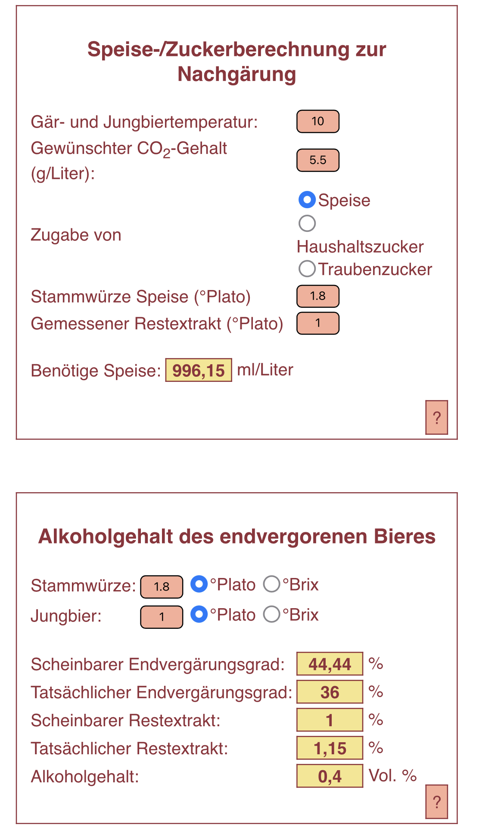Choose Haushaltszucker as the addition type
The height and width of the screenshot is (831, 504).
(x=307, y=223)
